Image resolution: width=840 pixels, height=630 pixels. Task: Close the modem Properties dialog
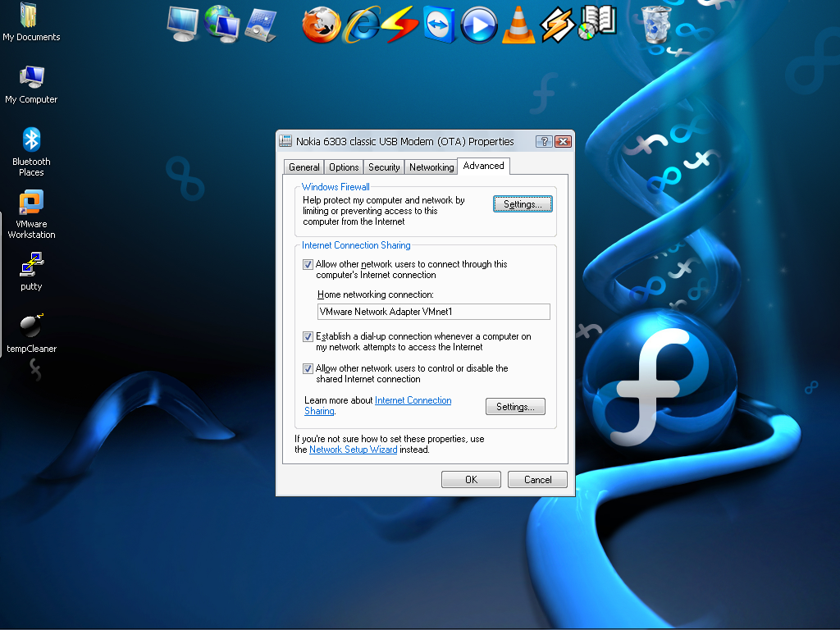click(563, 141)
